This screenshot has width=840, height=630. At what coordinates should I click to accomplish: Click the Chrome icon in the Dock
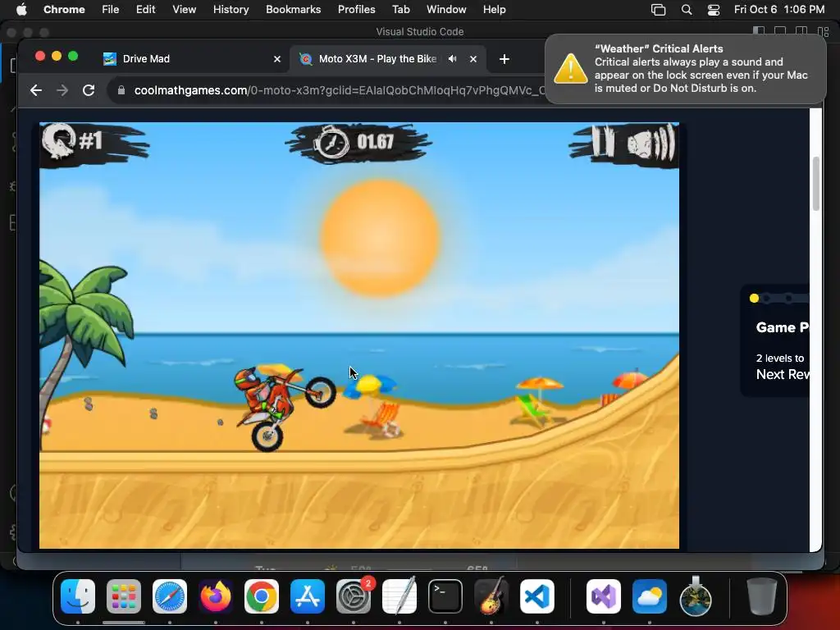(262, 596)
